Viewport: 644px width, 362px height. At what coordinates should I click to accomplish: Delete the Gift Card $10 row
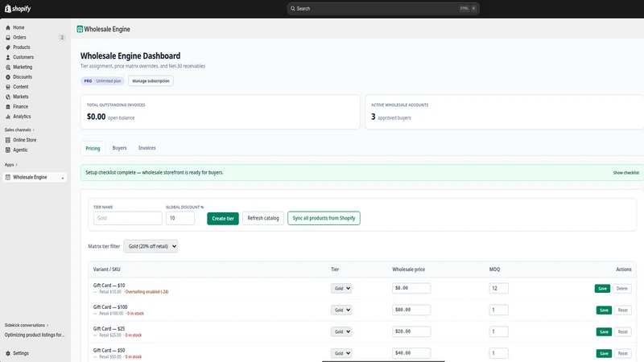(621, 289)
